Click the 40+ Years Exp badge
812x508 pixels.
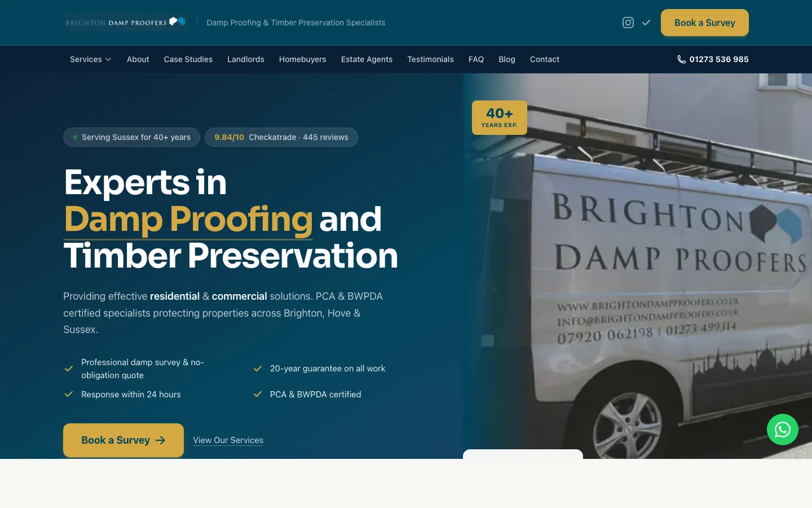click(499, 117)
